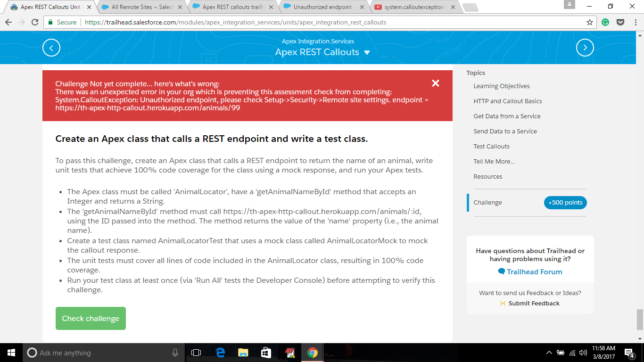This screenshot has height=362, width=644.
Task: Open Task View from the taskbar
Action: click(196, 353)
